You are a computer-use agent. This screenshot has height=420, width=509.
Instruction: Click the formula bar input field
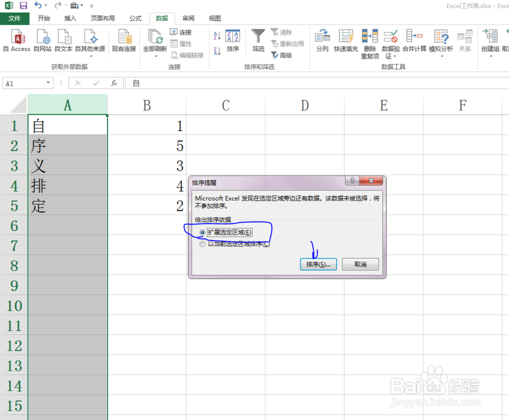(318, 83)
